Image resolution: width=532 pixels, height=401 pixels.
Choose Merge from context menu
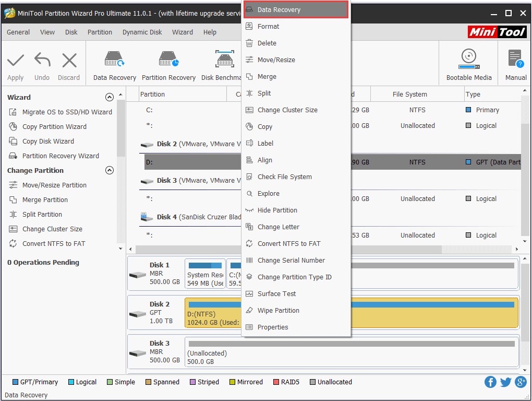tap(296, 76)
